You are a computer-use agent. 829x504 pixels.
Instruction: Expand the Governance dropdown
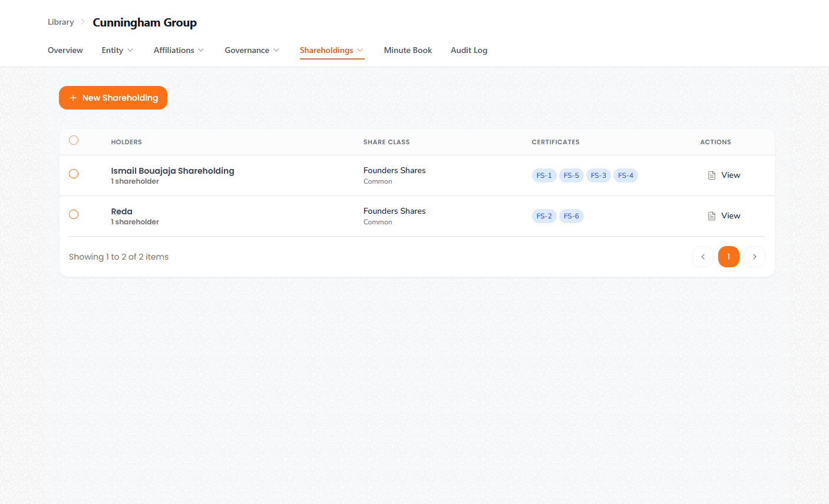tap(252, 51)
